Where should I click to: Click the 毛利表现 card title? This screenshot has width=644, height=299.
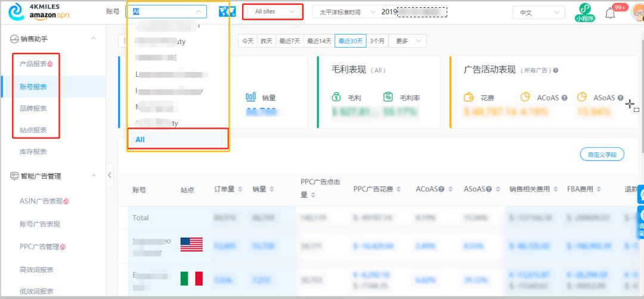[x=348, y=70]
